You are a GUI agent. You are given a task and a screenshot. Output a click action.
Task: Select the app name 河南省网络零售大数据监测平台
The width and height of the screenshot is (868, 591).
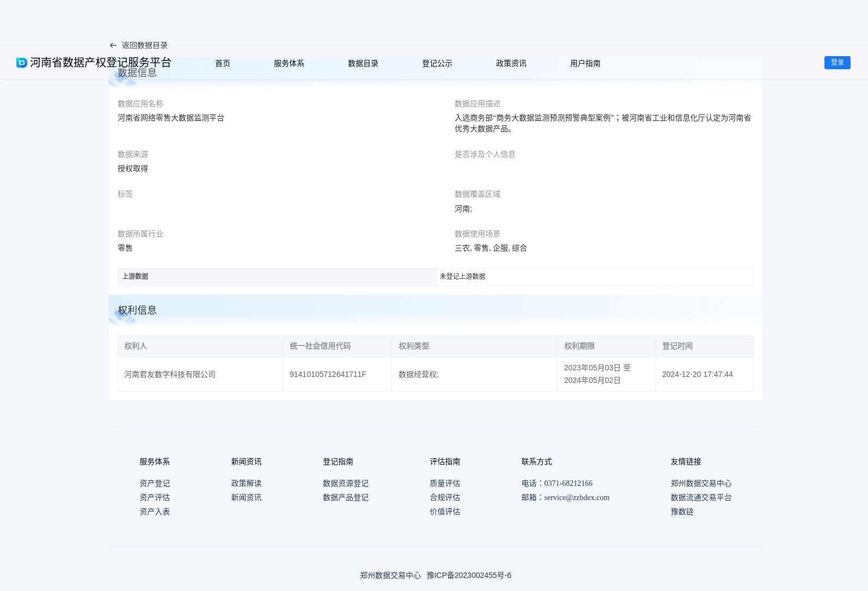click(x=171, y=118)
